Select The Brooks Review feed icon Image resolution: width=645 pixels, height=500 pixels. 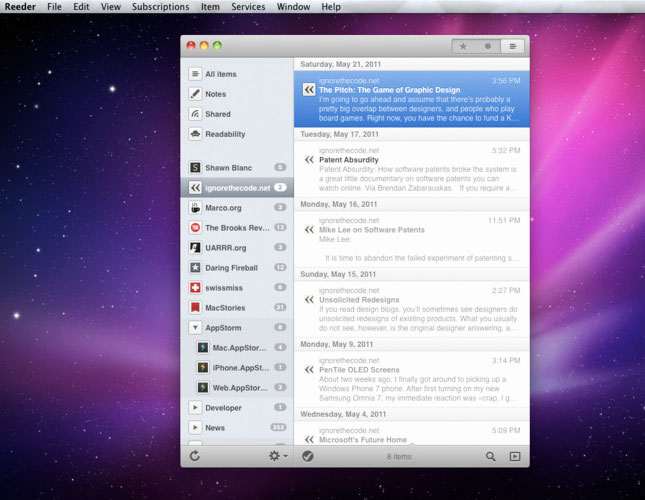coord(195,227)
